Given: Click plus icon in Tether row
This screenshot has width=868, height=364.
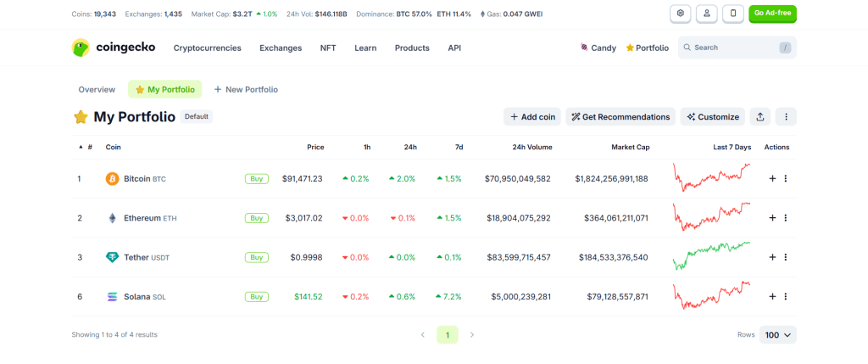Looking at the screenshot, I should point(772,257).
